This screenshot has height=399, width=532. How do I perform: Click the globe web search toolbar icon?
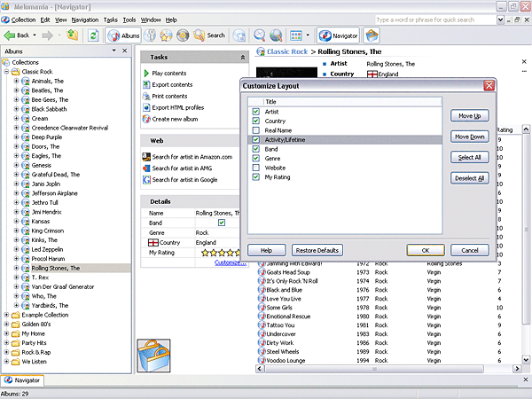pos(276,35)
